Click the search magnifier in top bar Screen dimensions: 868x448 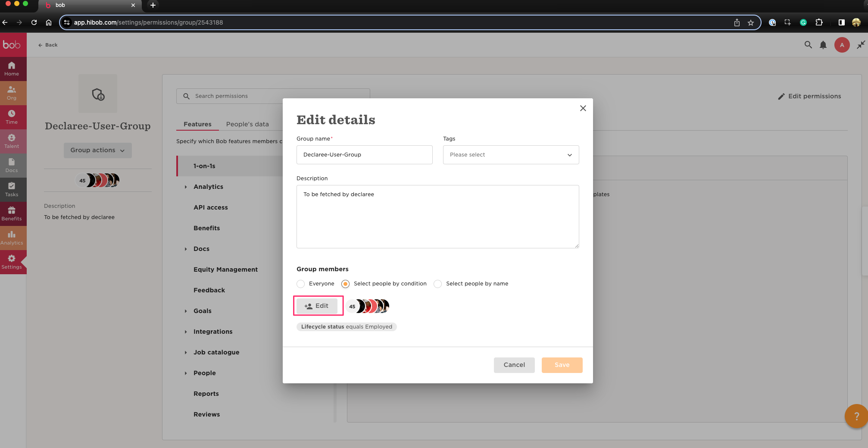tap(808, 45)
